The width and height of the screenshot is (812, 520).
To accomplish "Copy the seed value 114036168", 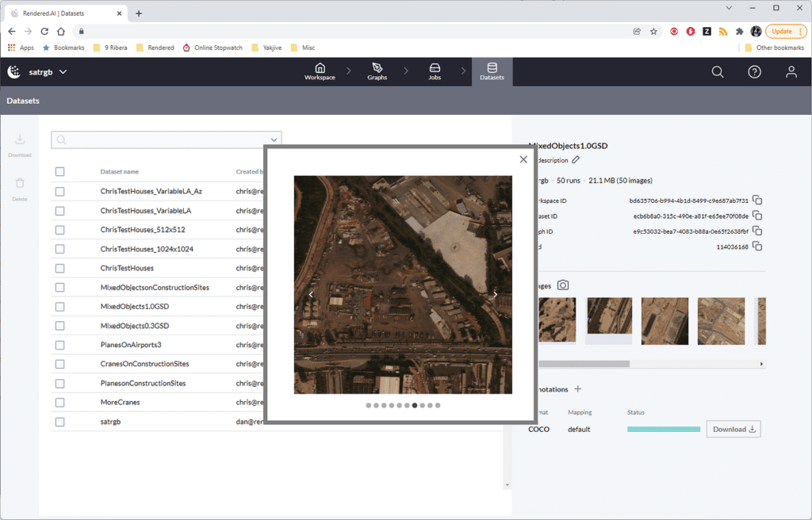I will click(757, 246).
